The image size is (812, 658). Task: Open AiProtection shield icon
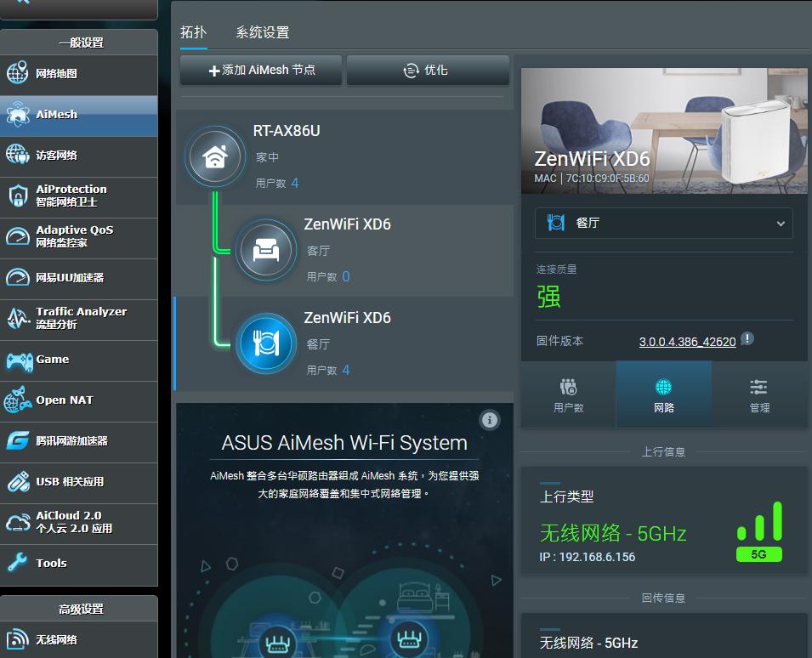(18, 196)
